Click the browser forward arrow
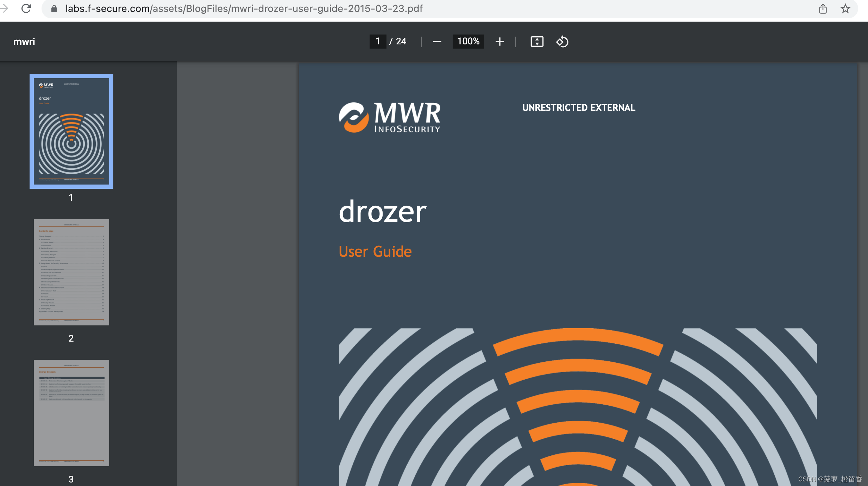 point(4,8)
